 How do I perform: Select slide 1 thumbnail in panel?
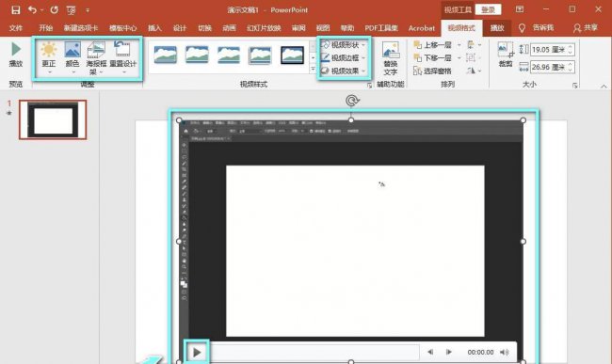[x=53, y=119]
